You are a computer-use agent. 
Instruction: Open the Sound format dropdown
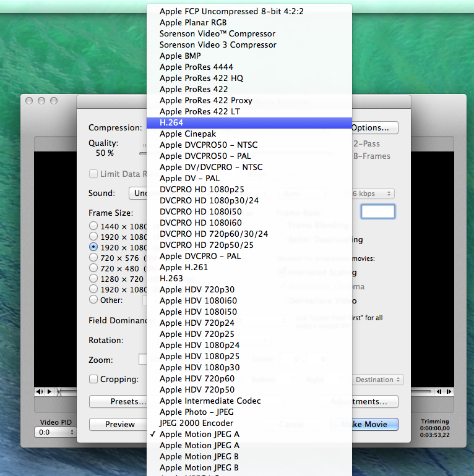pos(137,193)
